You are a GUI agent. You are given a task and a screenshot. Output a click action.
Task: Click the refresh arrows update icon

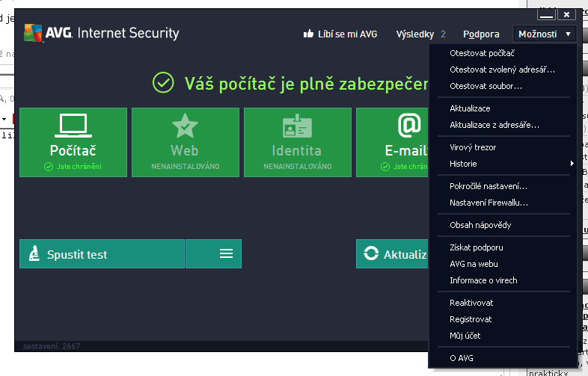pyautogui.click(x=371, y=254)
